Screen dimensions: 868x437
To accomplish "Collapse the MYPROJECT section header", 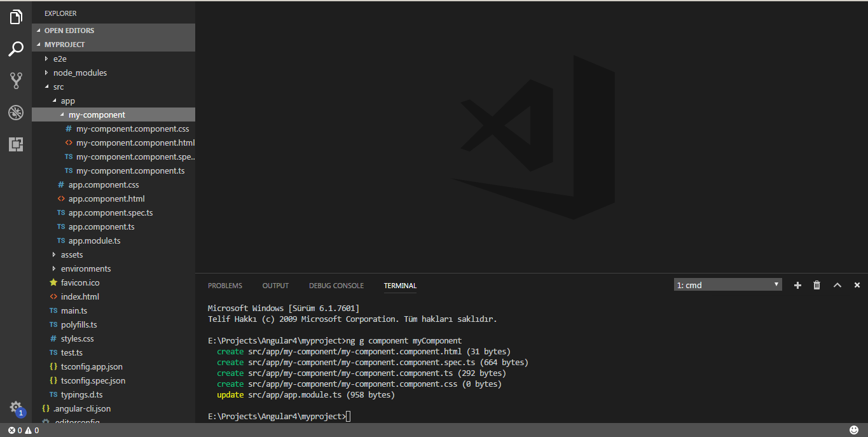I will point(113,45).
